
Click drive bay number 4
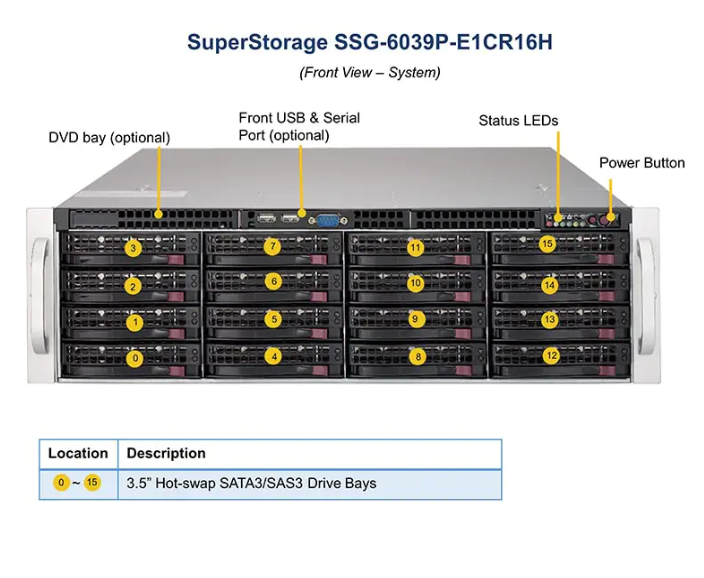(273, 357)
